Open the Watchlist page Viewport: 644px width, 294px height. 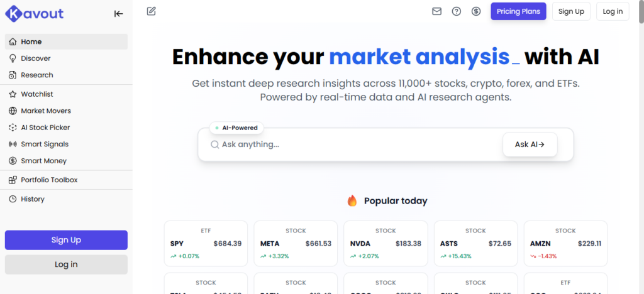[x=37, y=94]
